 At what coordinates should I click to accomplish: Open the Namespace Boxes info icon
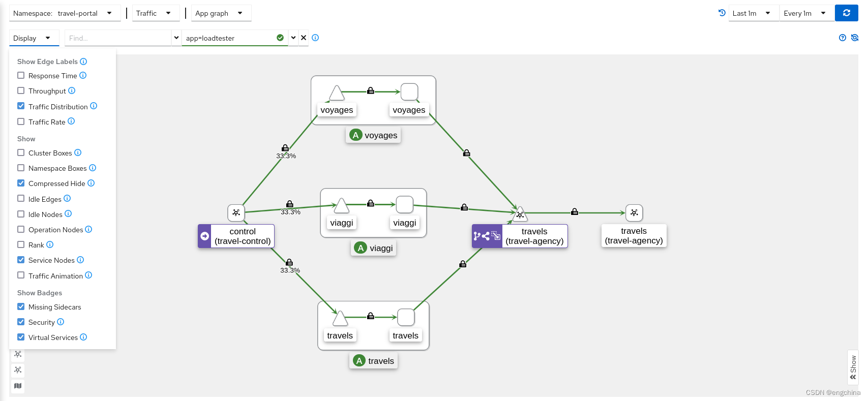(93, 168)
